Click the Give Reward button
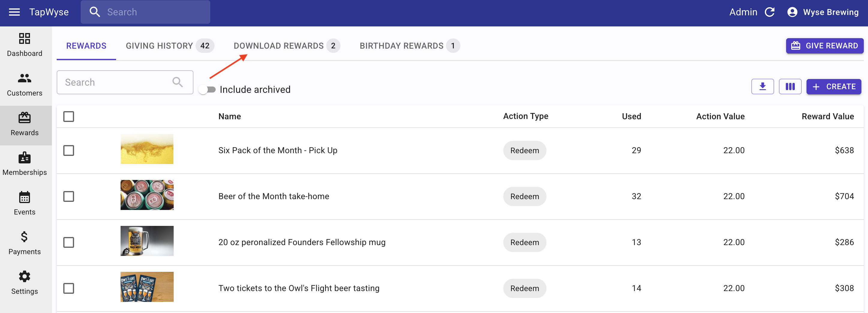 point(825,46)
